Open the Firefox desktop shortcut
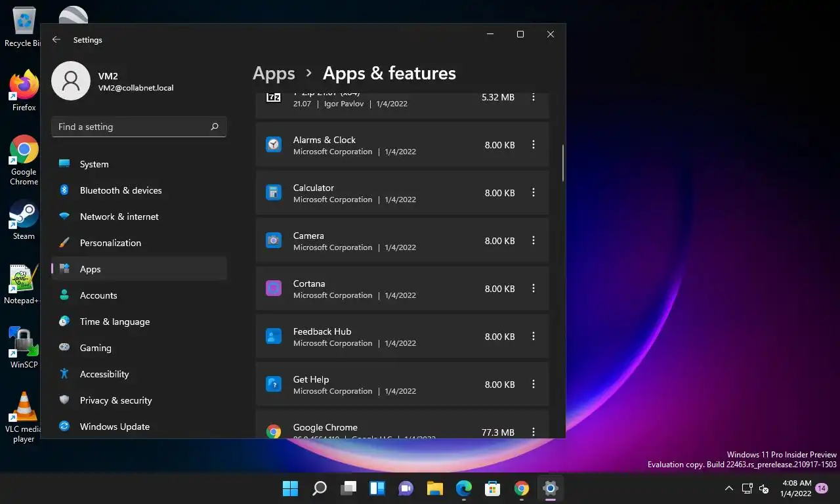The image size is (840, 504). (24, 91)
